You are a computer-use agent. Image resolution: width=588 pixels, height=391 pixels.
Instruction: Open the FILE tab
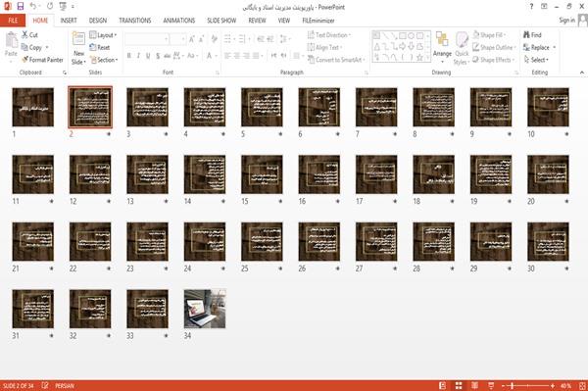tap(13, 21)
